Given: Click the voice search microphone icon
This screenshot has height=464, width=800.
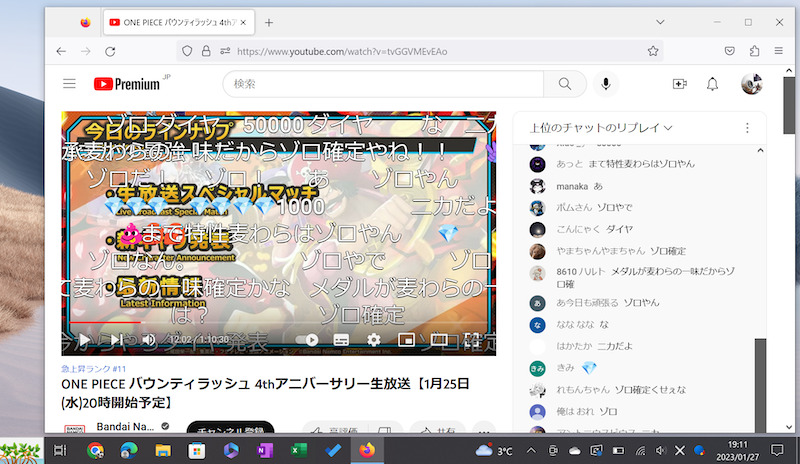Looking at the screenshot, I should click(x=606, y=85).
